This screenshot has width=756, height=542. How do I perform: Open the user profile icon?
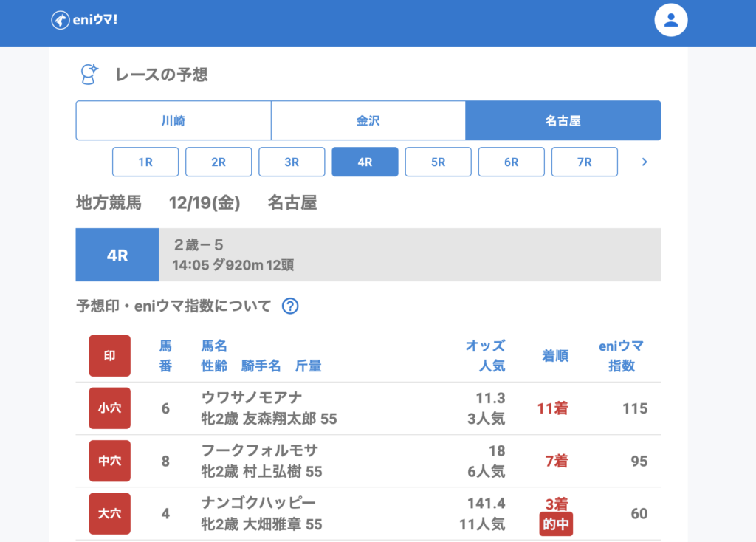coord(670,20)
